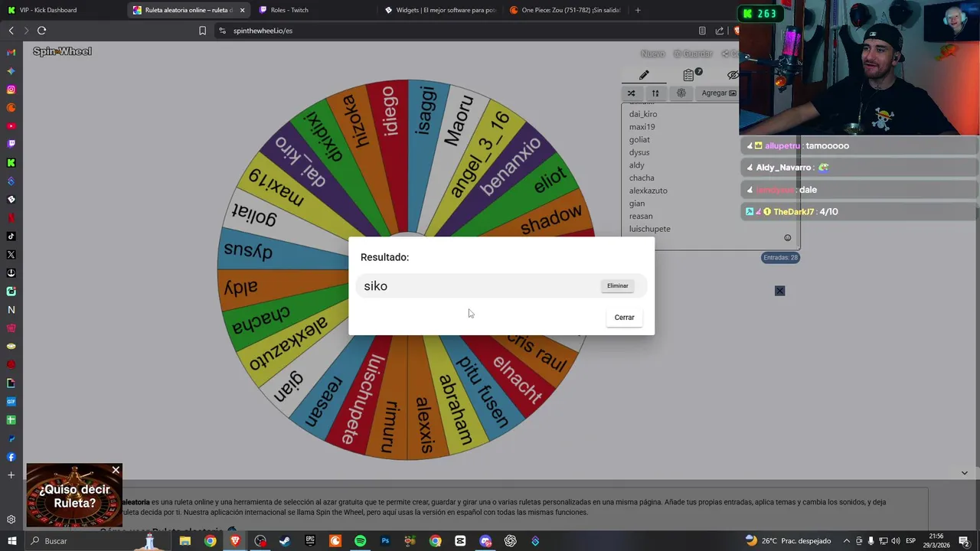This screenshot has width=980, height=551.
Task: Close the result dialog with Cerrar
Action: [624, 317]
